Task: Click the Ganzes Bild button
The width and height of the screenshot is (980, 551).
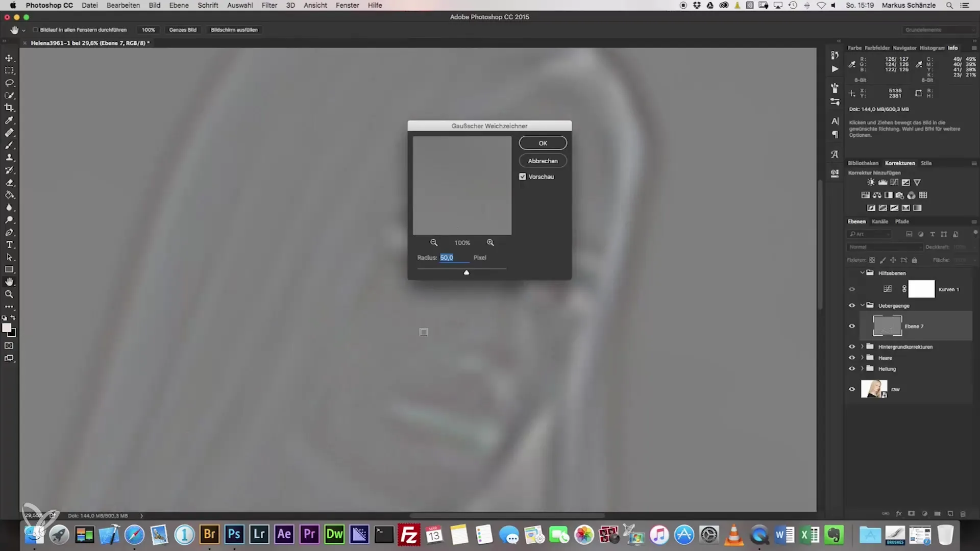Action: 183,30
